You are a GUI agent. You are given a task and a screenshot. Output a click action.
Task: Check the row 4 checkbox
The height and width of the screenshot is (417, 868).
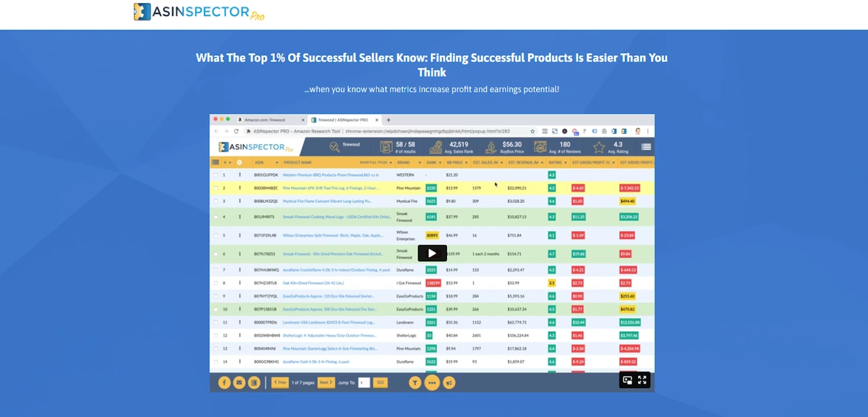click(215, 216)
